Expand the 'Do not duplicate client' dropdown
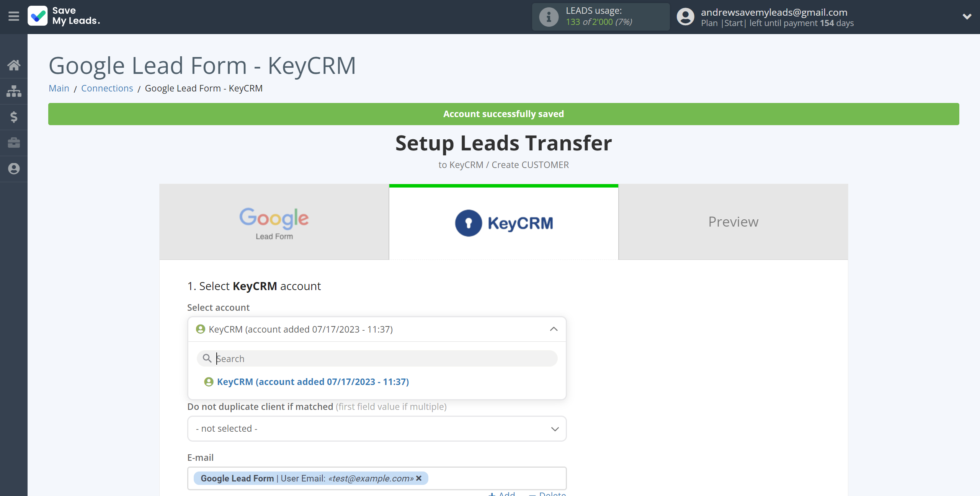This screenshot has width=980, height=496. [377, 428]
